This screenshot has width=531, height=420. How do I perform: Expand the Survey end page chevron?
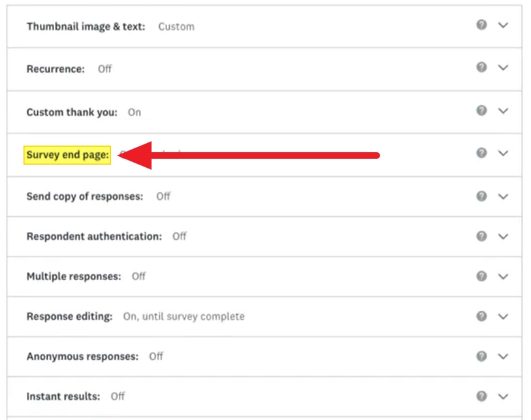[502, 153]
